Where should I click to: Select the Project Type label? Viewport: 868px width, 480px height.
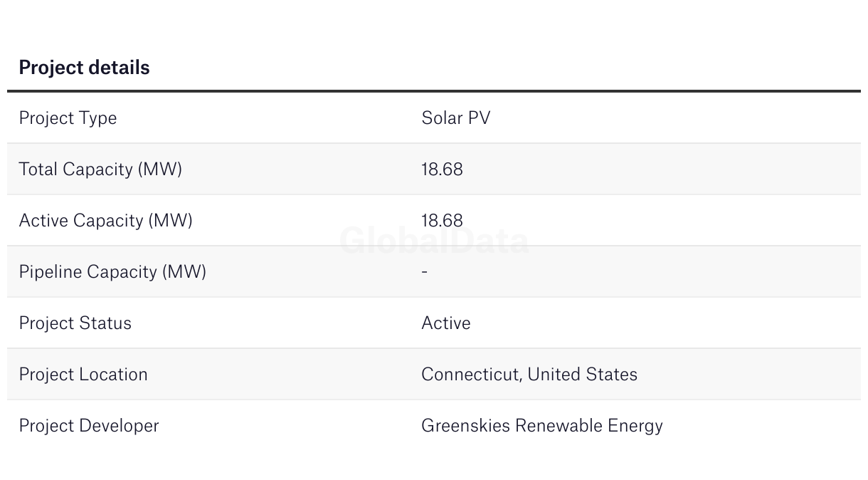click(x=68, y=118)
